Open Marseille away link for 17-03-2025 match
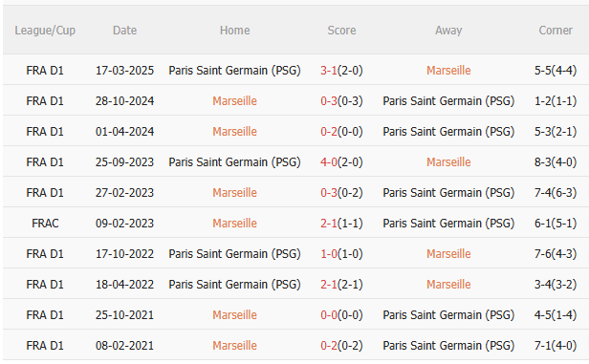This screenshot has height=364, width=589. click(x=448, y=71)
